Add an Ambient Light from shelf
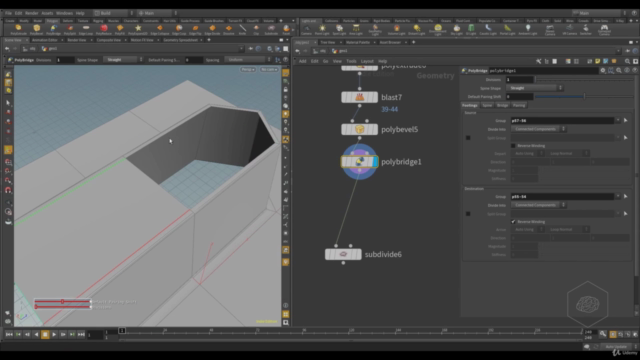 528,30
